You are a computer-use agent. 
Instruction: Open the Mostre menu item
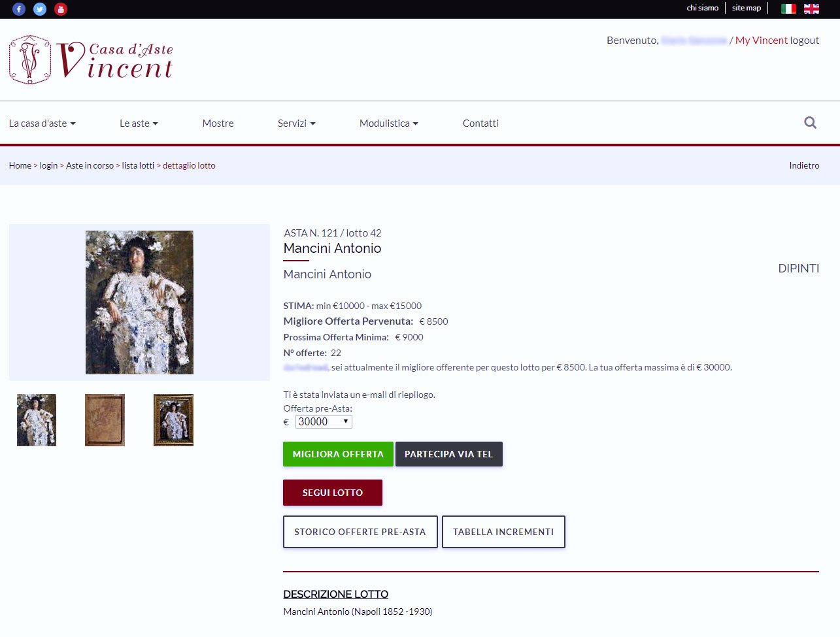coord(218,123)
